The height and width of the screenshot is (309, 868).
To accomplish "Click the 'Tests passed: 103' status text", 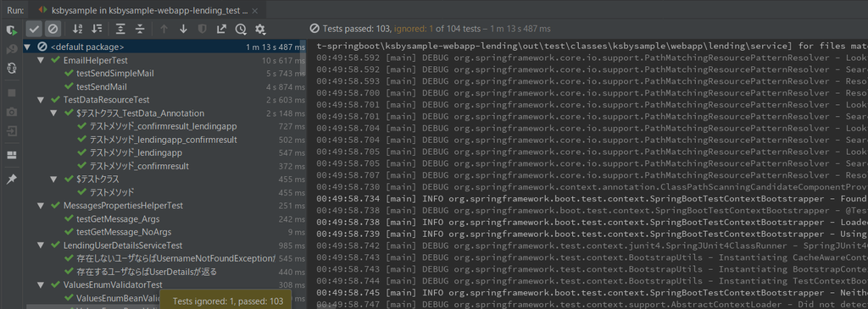I will pyautogui.click(x=357, y=29).
